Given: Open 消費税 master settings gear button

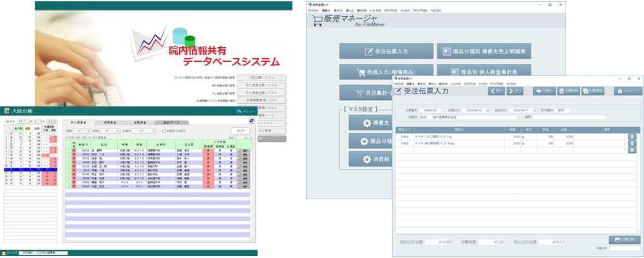Looking at the screenshot, I should tap(370, 159).
